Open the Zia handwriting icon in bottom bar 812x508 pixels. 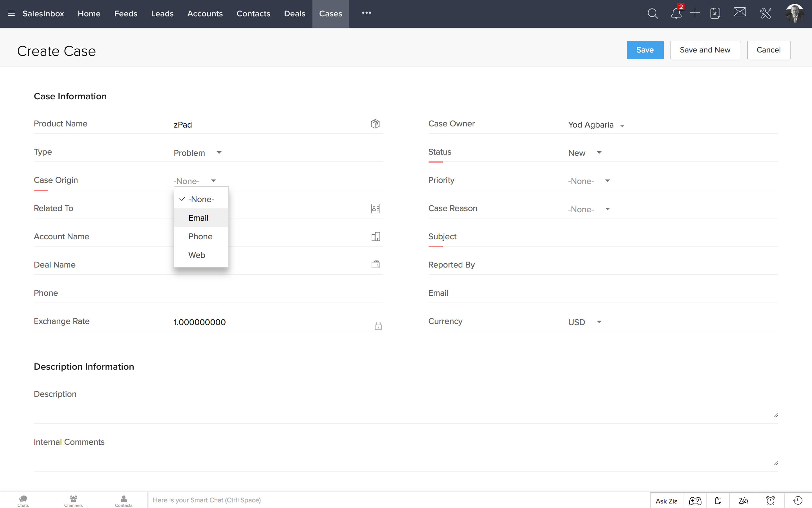pyautogui.click(x=743, y=501)
